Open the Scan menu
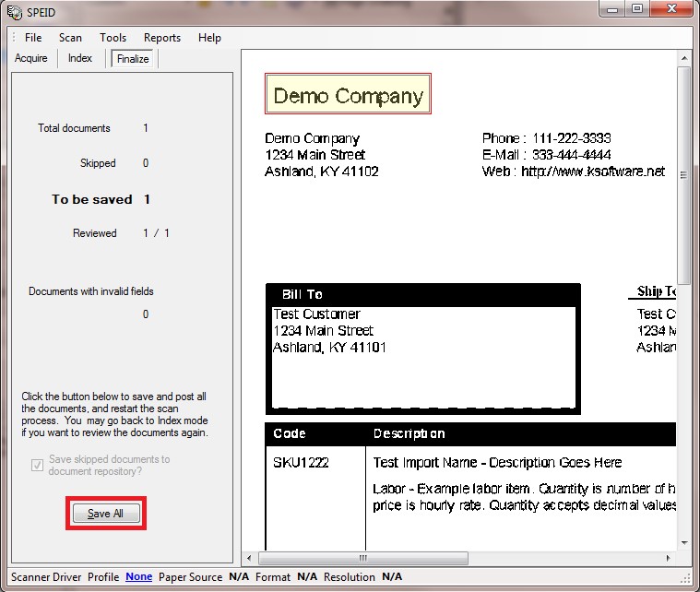 tap(70, 38)
